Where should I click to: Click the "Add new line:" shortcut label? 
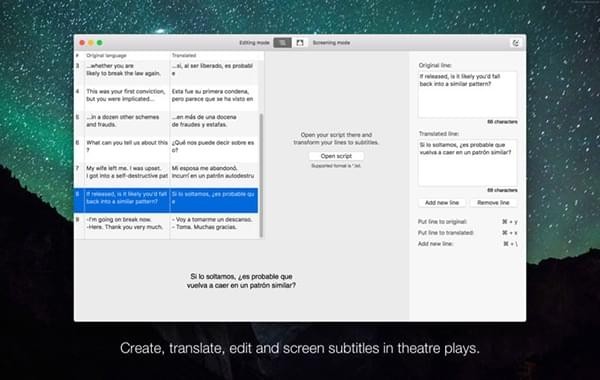click(435, 244)
